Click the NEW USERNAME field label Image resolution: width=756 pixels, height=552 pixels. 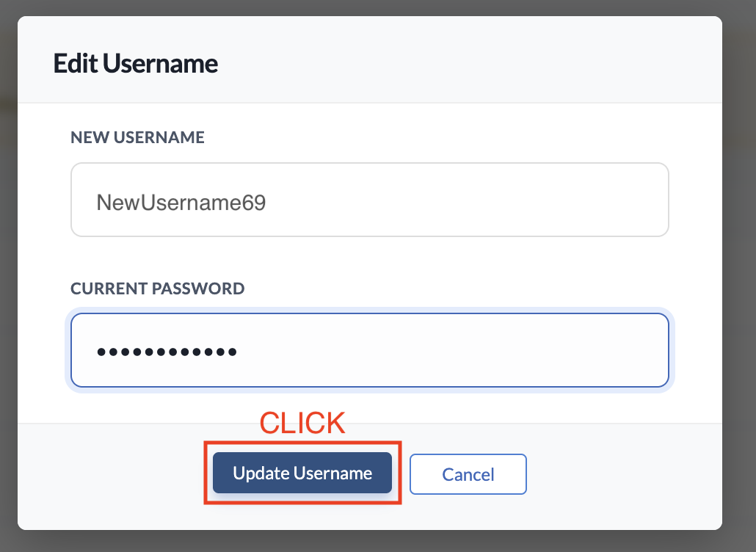[137, 137]
